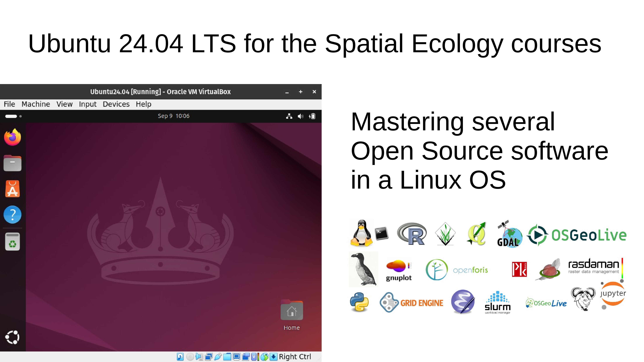
Task: Open the Input menu
Action: point(88,104)
